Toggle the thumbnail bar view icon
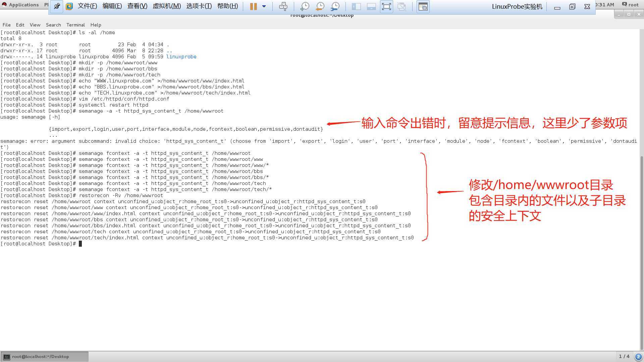 pyautogui.click(x=371, y=6)
